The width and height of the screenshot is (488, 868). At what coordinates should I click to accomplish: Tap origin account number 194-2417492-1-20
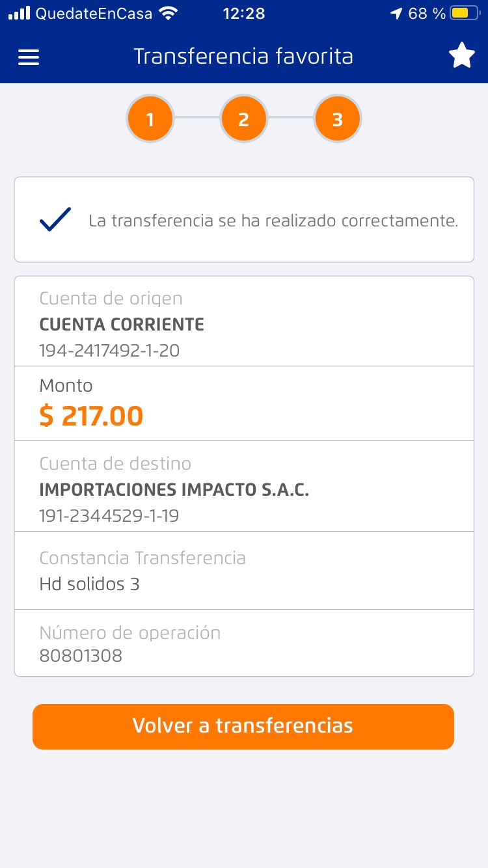coord(109,351)
